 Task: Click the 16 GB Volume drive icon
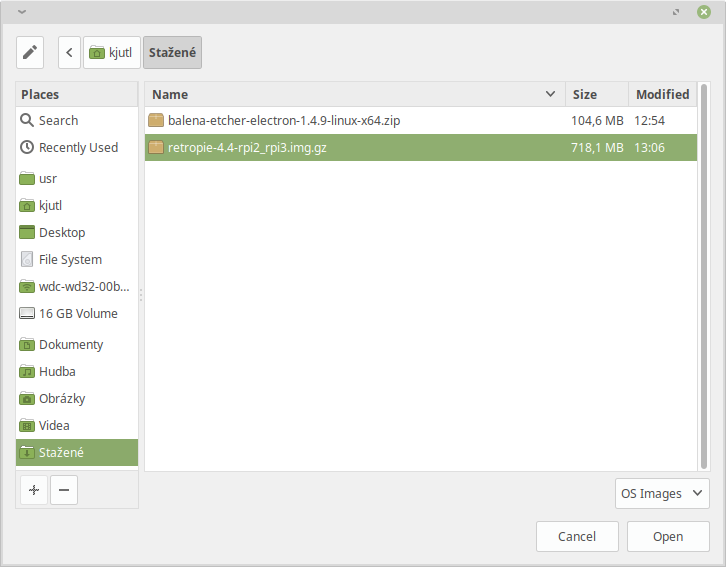(x=27, y=313)
